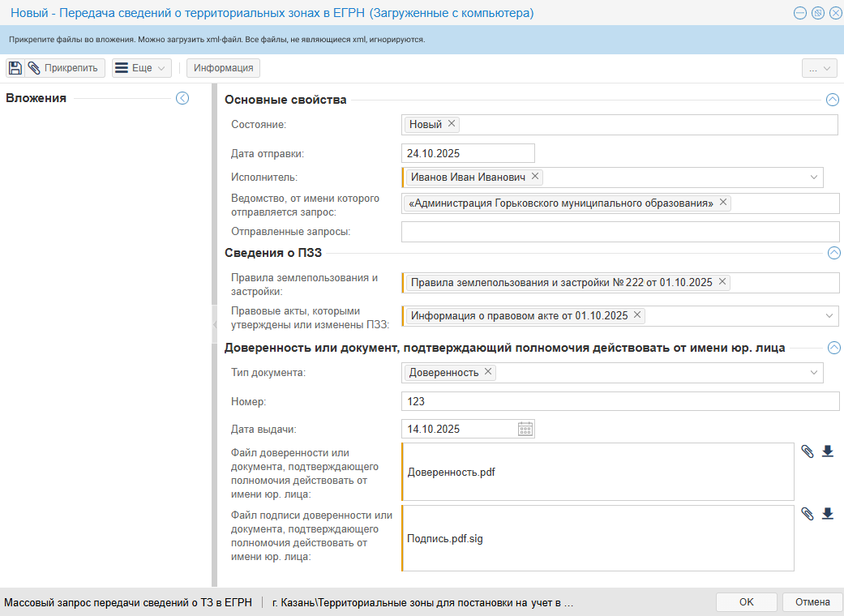The image size is (844, 616).
Task: Attach file for Подпись.pdf.sig field
Action: pyautogui.click(x=808, y=514)
